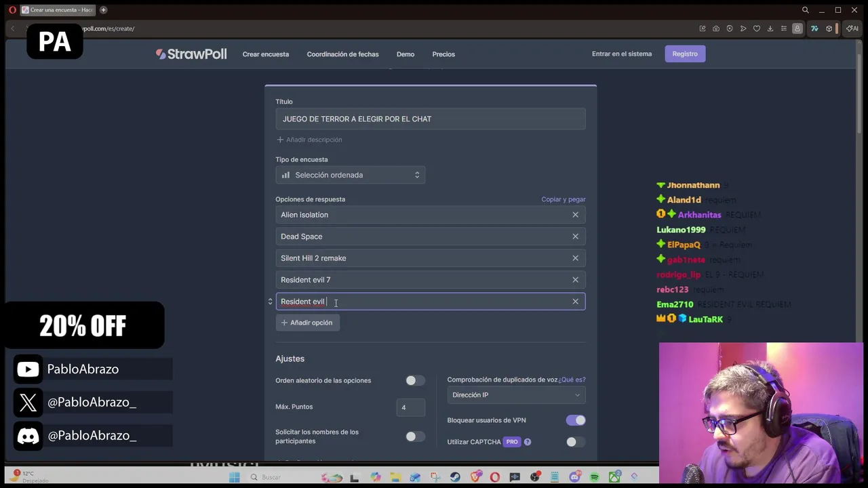
Task: Click Entrar en el sistema link
Action: [x=622, y=54]
